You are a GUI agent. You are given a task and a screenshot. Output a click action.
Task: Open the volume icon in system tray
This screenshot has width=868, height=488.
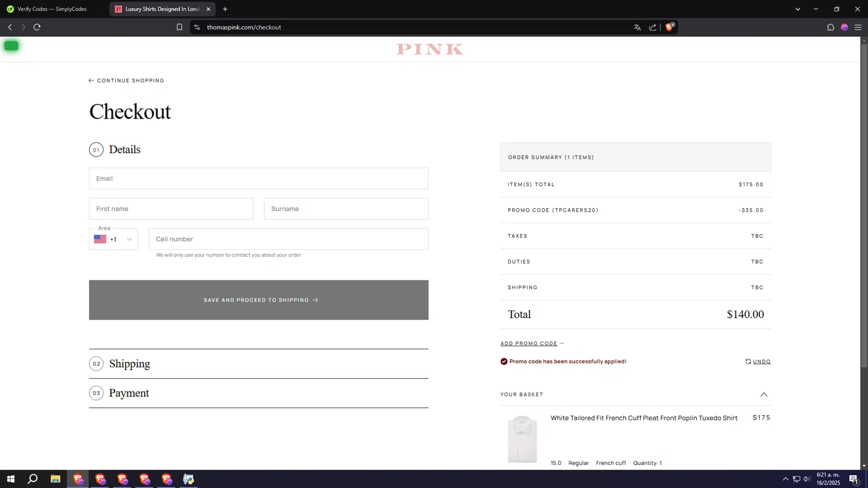[807, 479]
